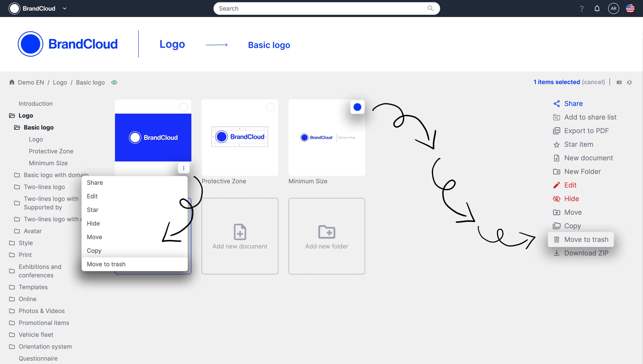Screen dimensions: 643x364
Task: Open the BrandCloud workspace dropdown chevron
Action: pos(65,8)
